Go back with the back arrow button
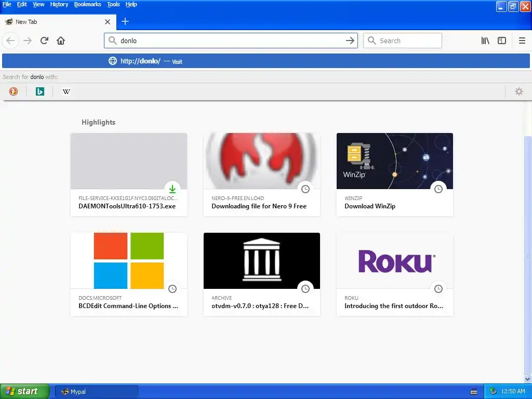Screen dimensions: 532x399 (x=10, y=41)
